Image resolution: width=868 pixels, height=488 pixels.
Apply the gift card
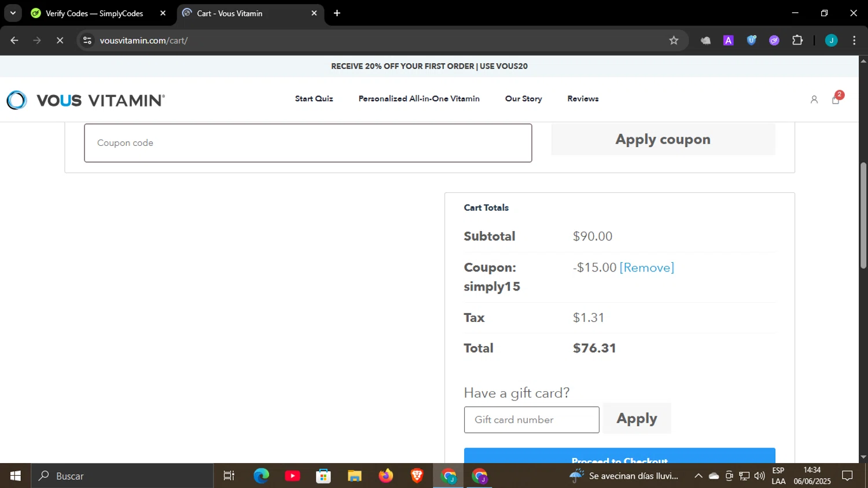pos(637,419)
